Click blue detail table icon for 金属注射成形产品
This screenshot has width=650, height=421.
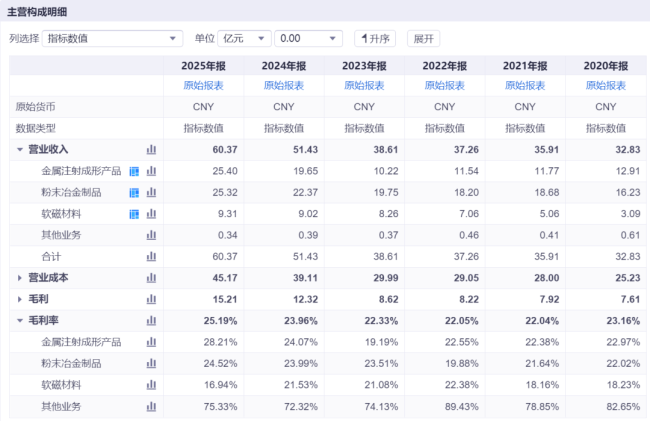click(134, 171)
